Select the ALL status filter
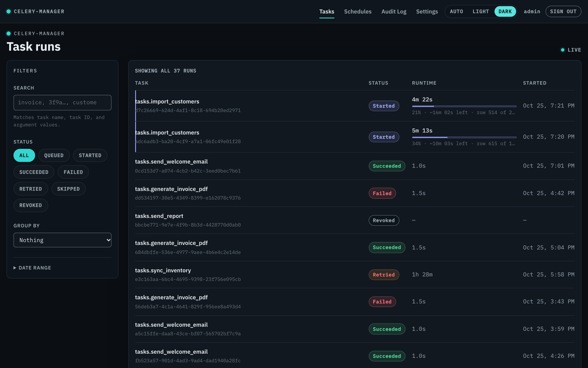Screen dimensions: 588x368 (x=24, y=155)
